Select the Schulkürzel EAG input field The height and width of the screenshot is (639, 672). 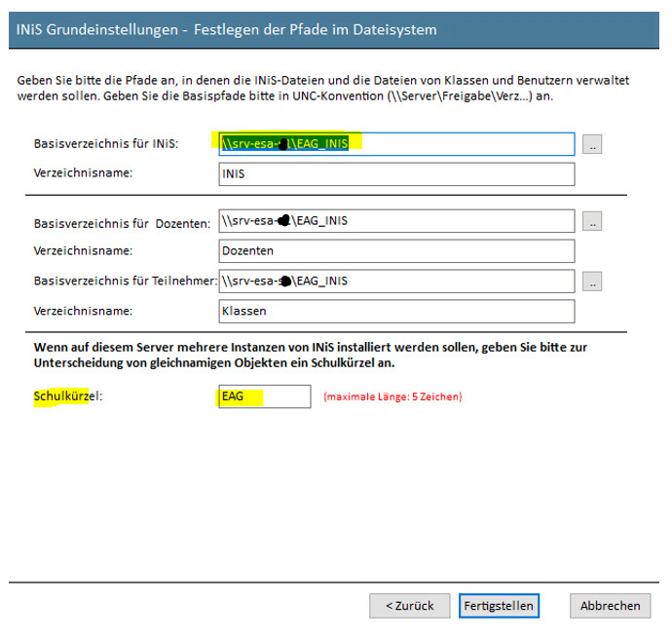pyautogui.click(x=265, y=396)
